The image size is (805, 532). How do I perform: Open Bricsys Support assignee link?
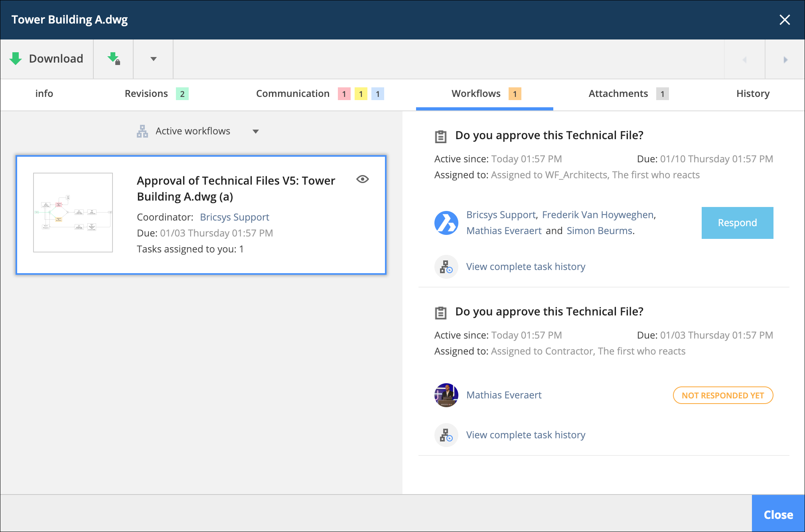click(x=501, y=215)
